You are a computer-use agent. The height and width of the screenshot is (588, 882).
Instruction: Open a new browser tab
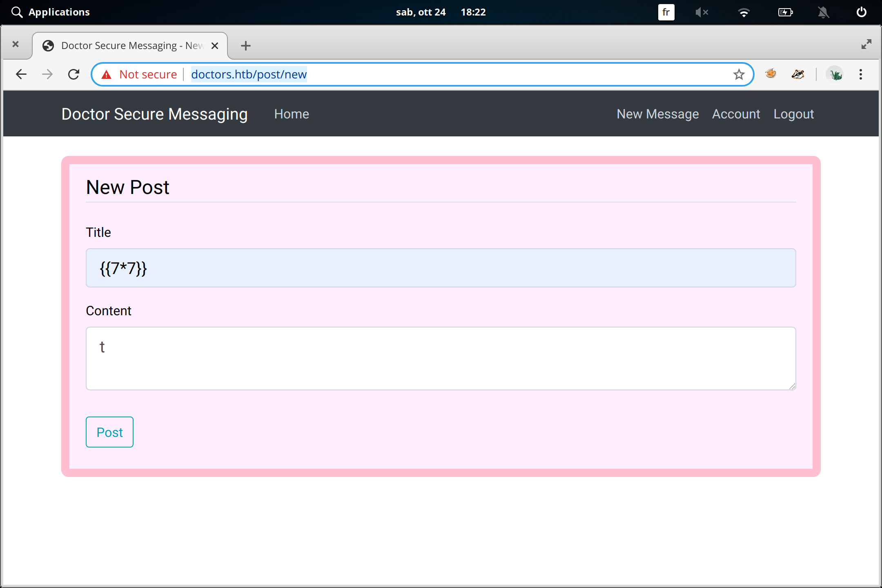245,46
